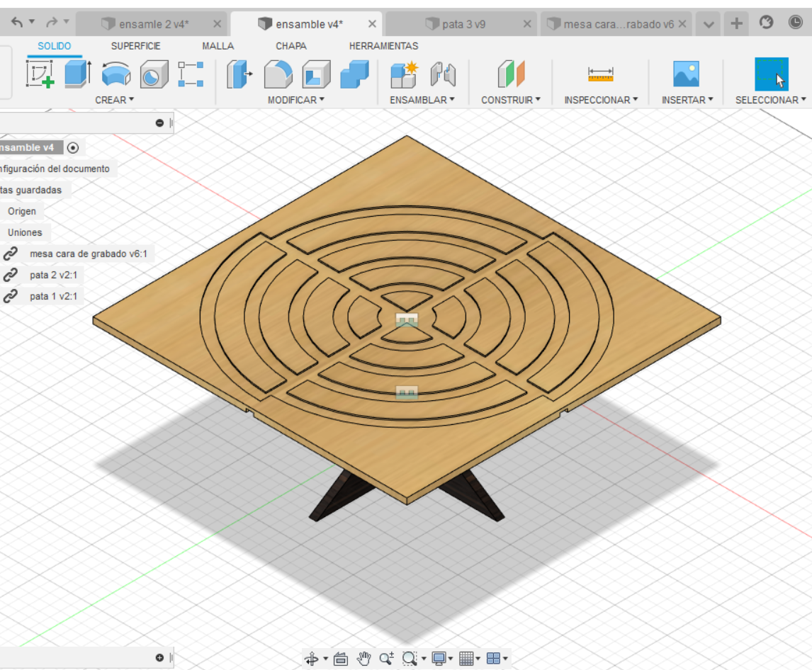The height and width of the screenshot is (670, 812).
Task: Click link icon beside mesa cara de grabado
Action: tap(11, 254)
